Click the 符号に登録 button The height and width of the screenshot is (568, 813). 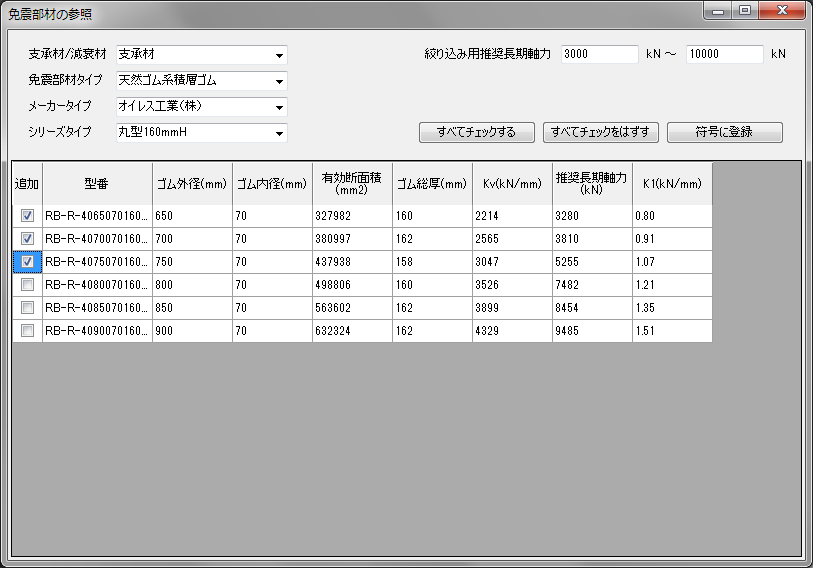click(x=724, y=132)
